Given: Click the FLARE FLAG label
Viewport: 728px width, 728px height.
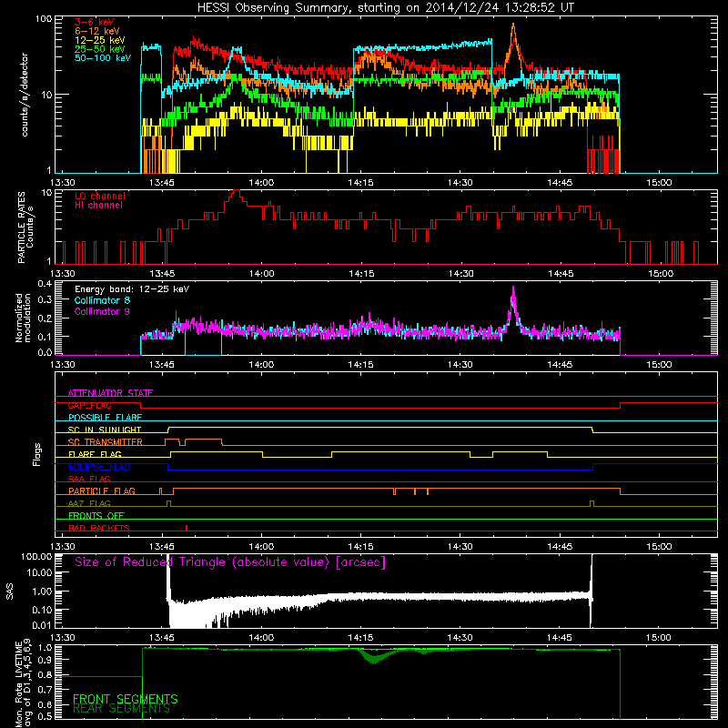Looking at the screenshot, I should (x=95, y=454).
